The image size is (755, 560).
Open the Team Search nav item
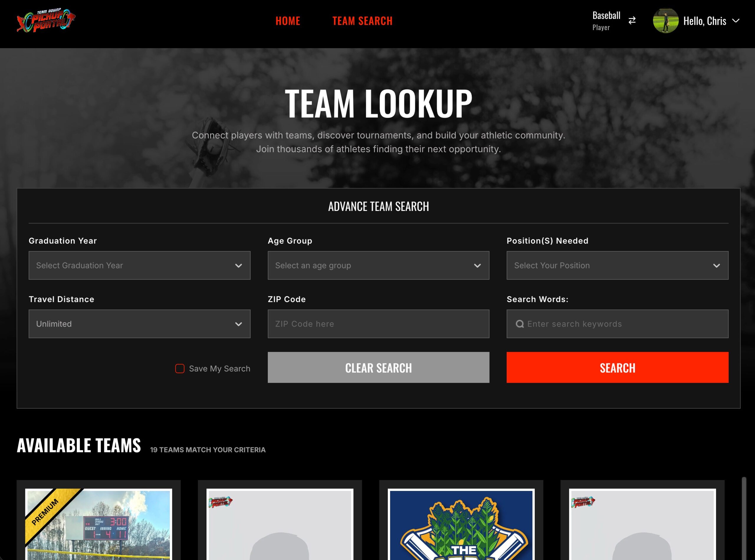[362, 21]
